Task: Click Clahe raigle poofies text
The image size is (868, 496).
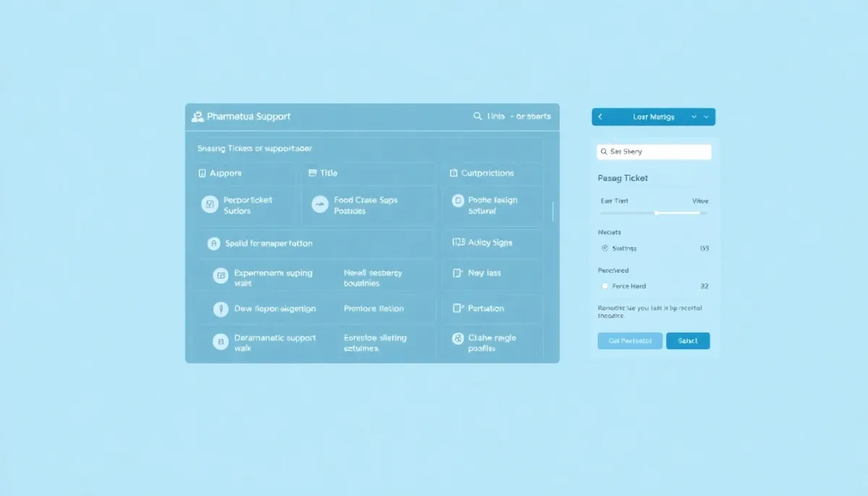Action: [492, 343]
